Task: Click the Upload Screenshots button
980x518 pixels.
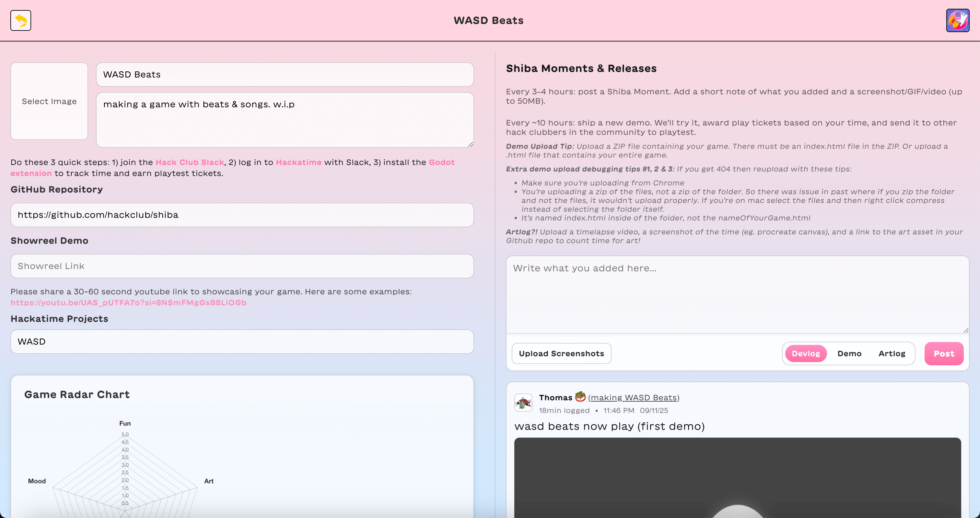Action: 561,354
